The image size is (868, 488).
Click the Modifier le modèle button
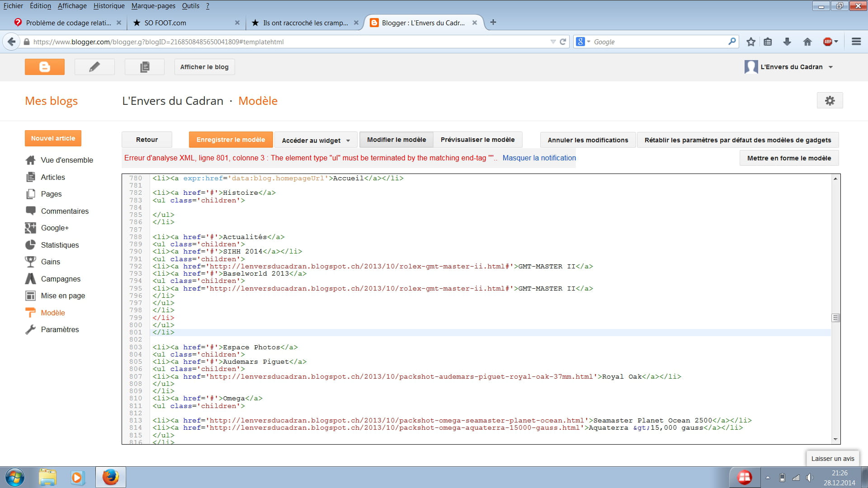[x=396, y=140]
